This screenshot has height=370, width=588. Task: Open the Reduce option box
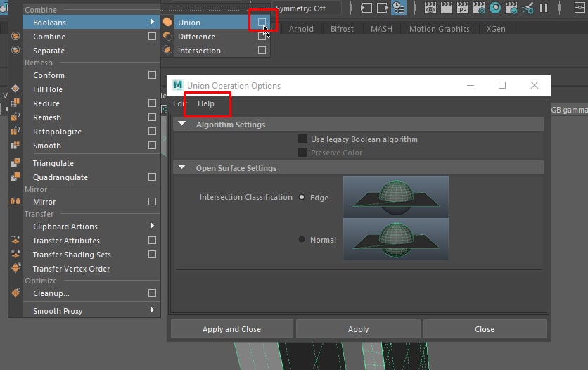(152, 103)
